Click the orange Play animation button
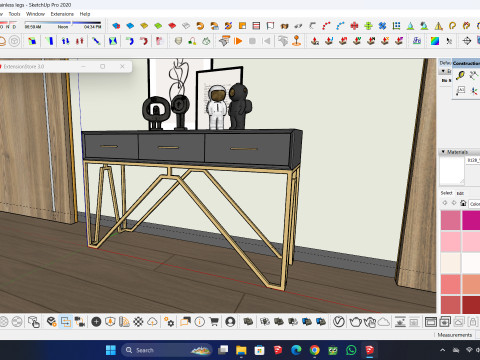 (x=238, y=41)
